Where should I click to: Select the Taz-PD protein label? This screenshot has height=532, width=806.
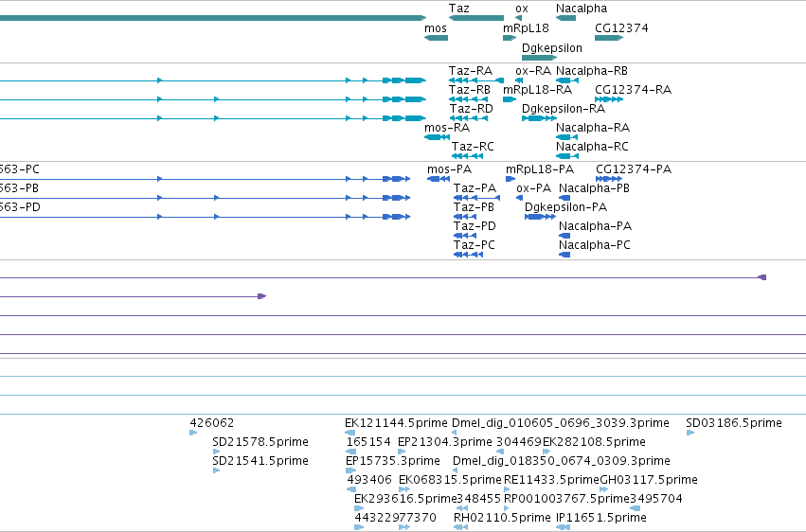pos(475,226)
